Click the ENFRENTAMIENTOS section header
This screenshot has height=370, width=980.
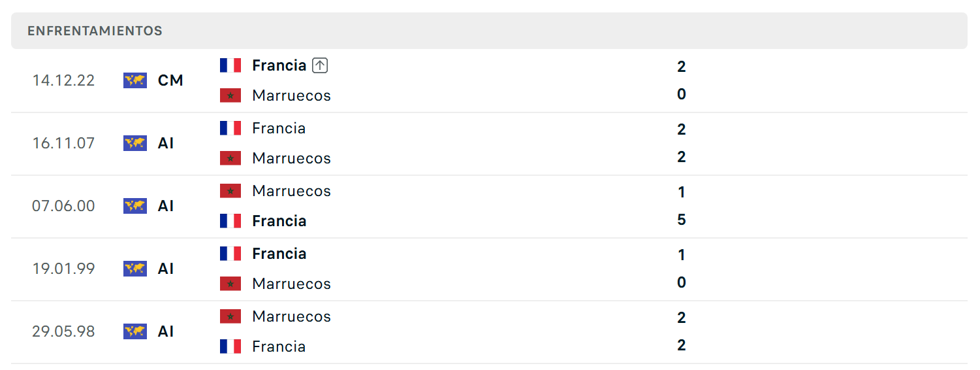(x=95, y=31)
